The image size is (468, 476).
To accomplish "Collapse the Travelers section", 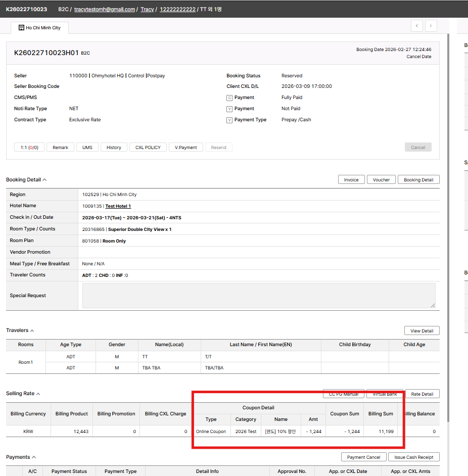I will pos(32,330).
